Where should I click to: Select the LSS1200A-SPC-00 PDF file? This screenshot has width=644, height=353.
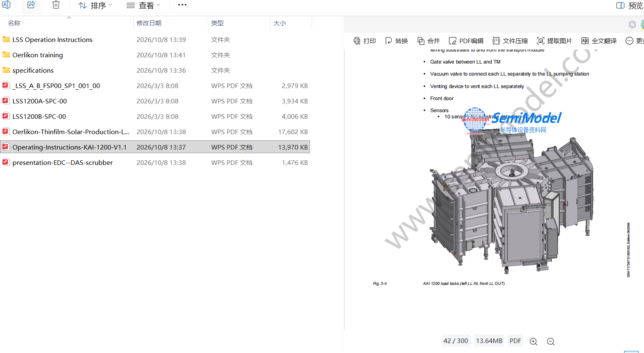pos(39,101)
